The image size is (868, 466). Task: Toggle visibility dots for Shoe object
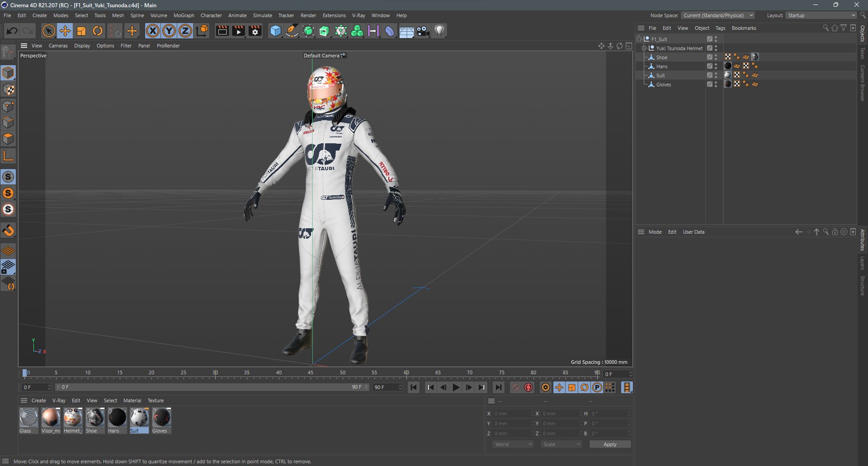(716, 57)
